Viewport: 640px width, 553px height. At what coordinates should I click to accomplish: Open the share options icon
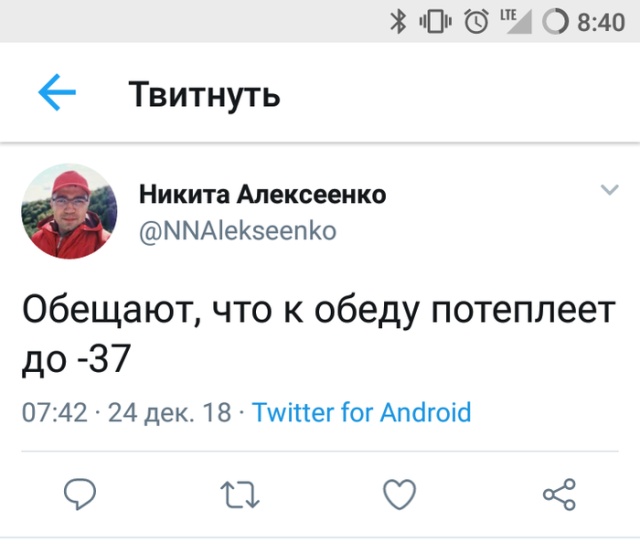click(558, 492)
